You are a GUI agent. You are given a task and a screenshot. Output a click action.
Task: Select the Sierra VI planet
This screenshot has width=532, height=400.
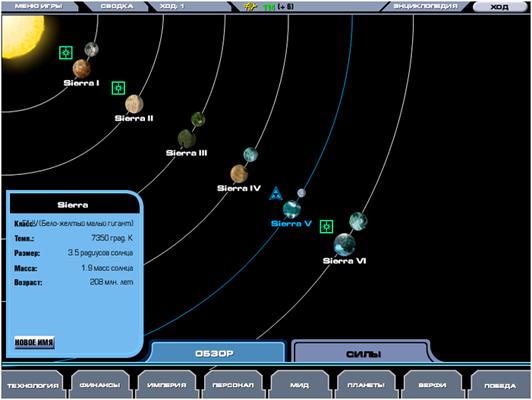tap(344, 244)
